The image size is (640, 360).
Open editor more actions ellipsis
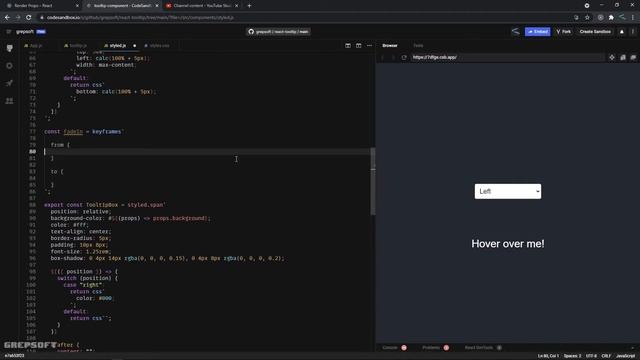369,46
